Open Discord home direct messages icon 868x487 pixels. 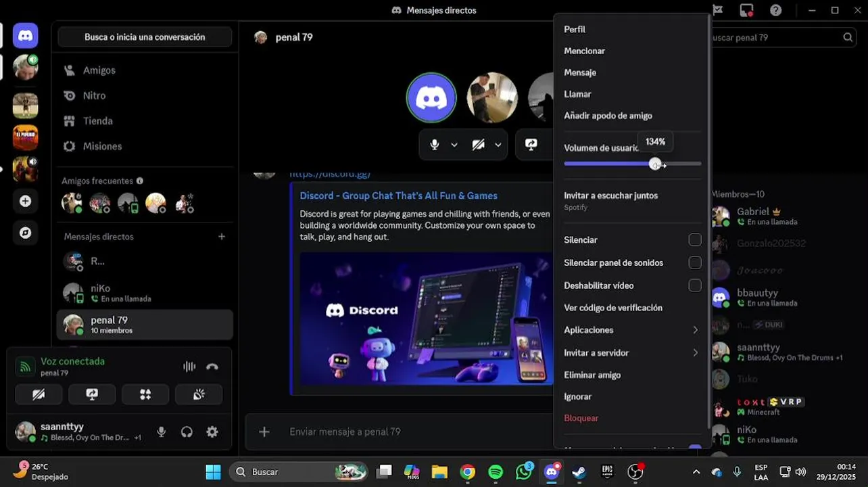pos(25,35)
